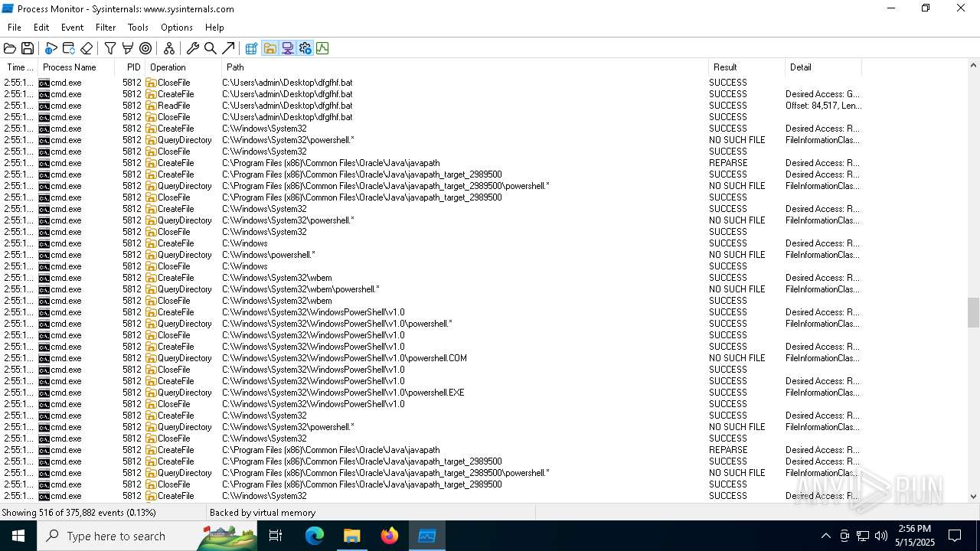Open the Filter funnel icon

tap(110, 48)
